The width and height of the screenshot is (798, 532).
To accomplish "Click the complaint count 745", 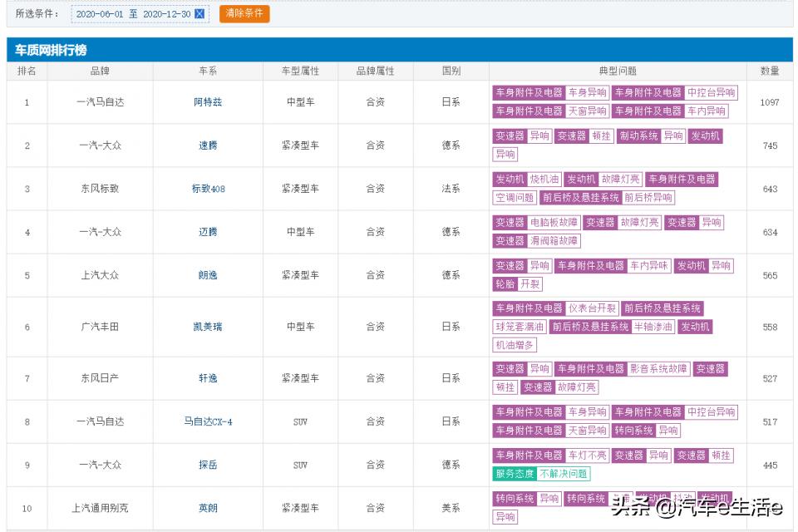I will click(x=770, y=145).
